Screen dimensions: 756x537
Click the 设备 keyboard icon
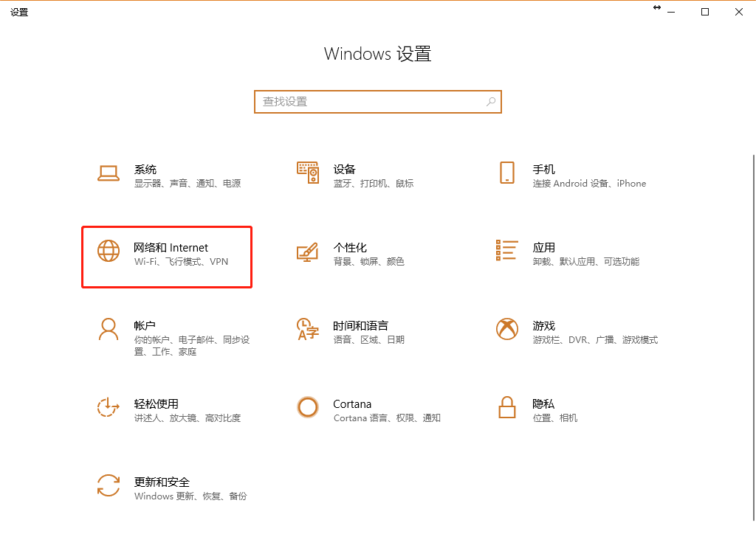tap(308, 173)
